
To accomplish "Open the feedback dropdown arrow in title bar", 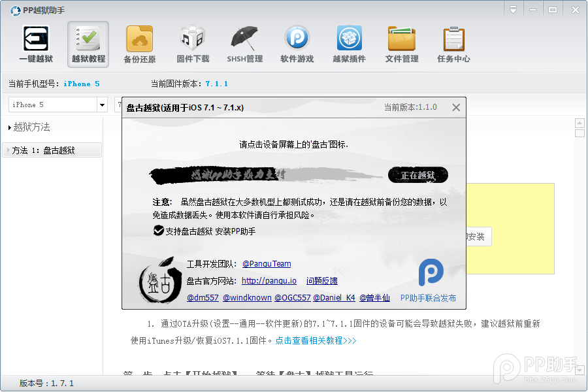I will [514, 9].
